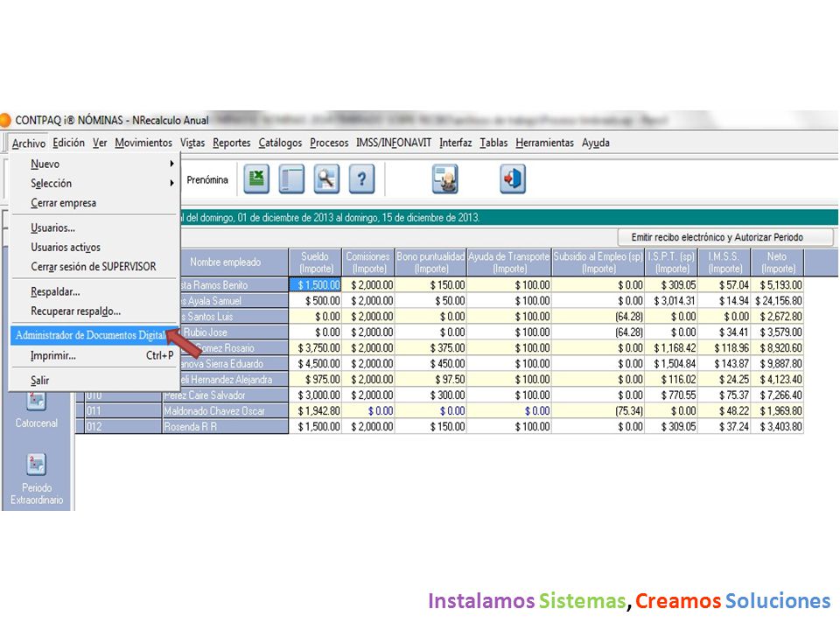Click the Ayuda de Transporte column header
840x630 pixels.
(x=509, y=262)
